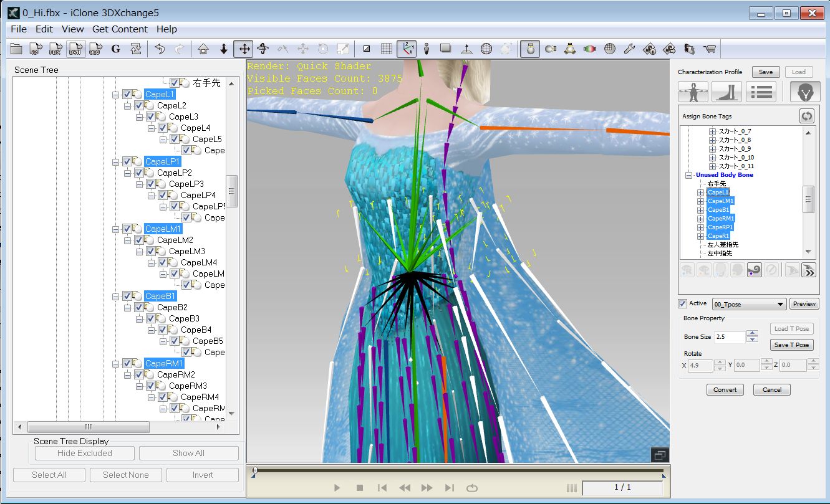Click the flat plane toolbar icon
The width and height of the screenshot is (830, 504).
point(446,49)
